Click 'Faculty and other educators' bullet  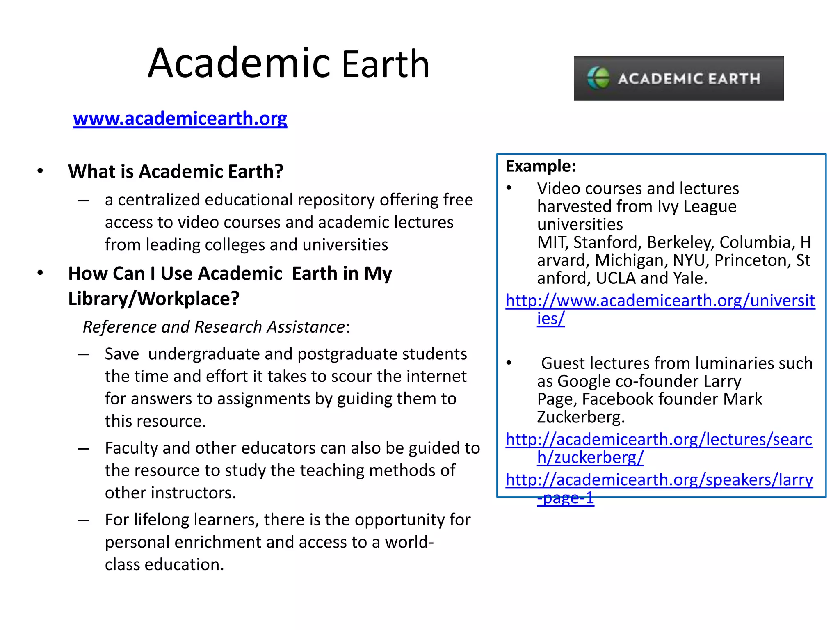click(292, 470)
